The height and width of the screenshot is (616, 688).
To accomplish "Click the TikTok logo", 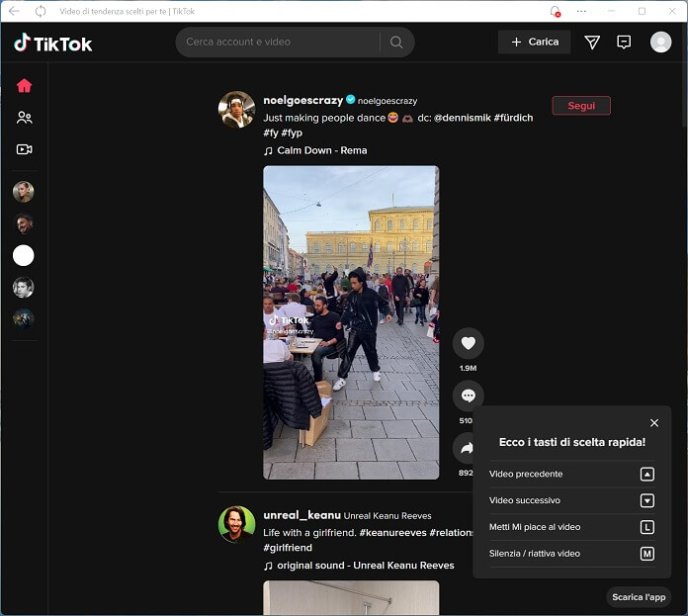I will pos(52,43).
